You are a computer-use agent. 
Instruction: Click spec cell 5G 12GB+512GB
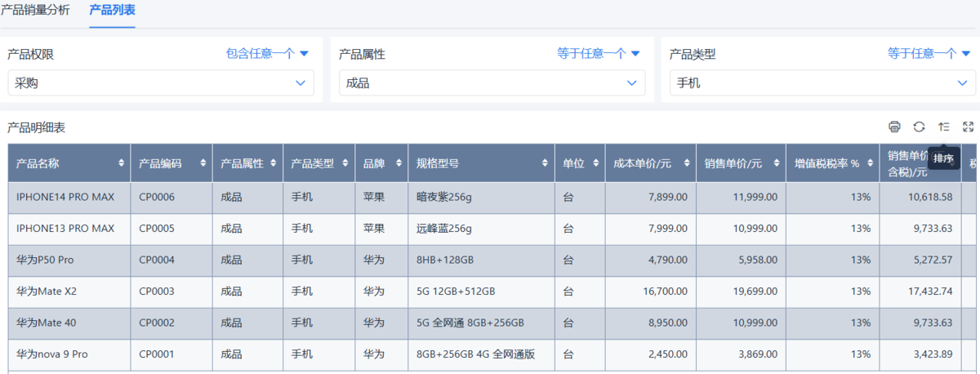(x=456, y=292)
